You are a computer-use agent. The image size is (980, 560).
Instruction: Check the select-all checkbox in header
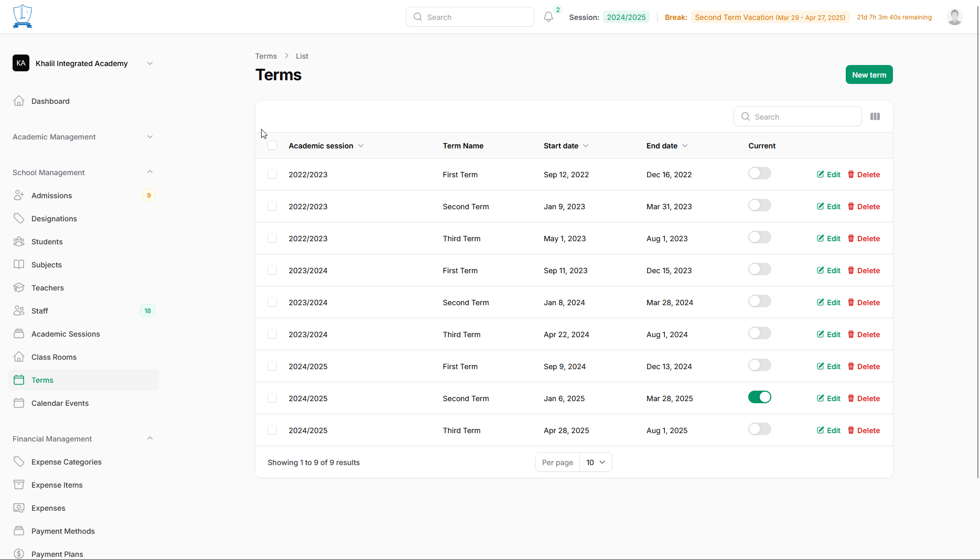[272, 146]
